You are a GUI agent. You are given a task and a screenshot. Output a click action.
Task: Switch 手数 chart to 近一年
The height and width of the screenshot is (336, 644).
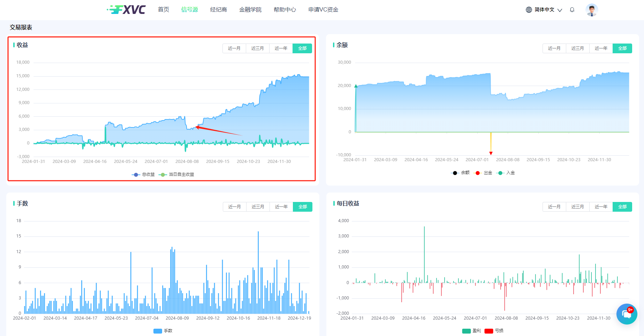tap(281, 207)
